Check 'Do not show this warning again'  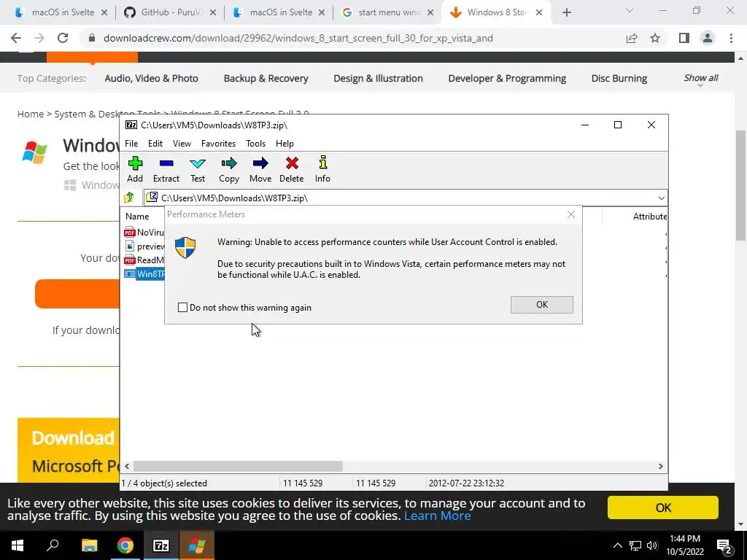coord(182,308)
